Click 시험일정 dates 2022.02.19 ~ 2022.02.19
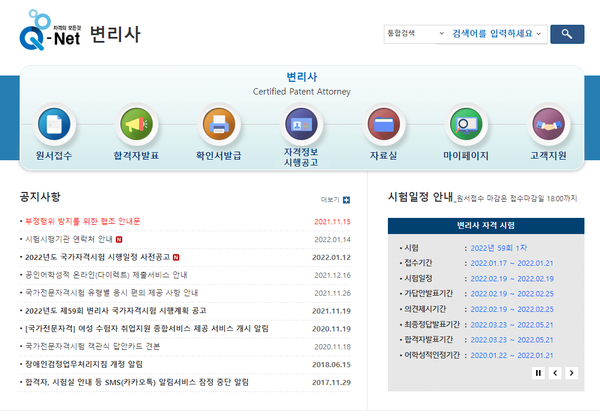Image resolution: width=600 pixels, height=411 pixels. pos(512,279)
